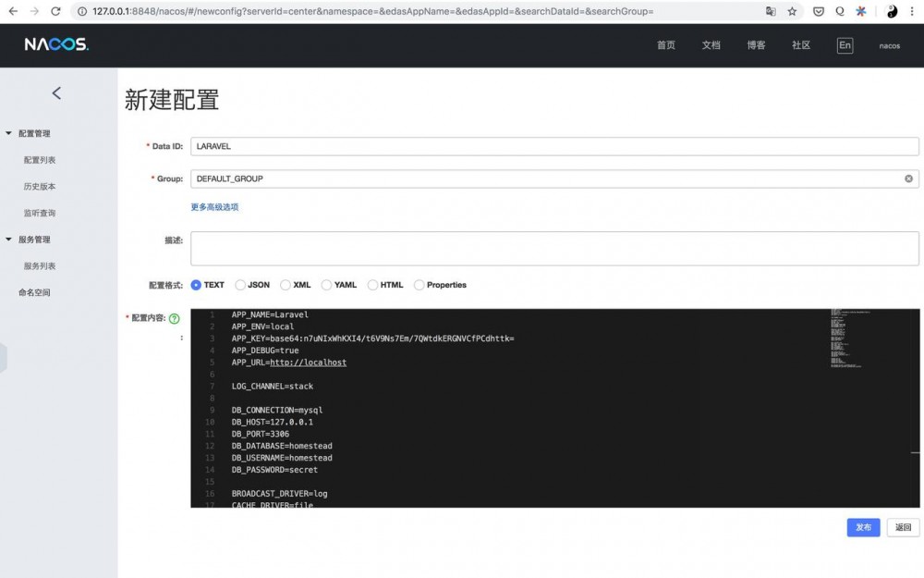Switch format to Properties
This screenshot has height=578, width=924.
(419, 285)
